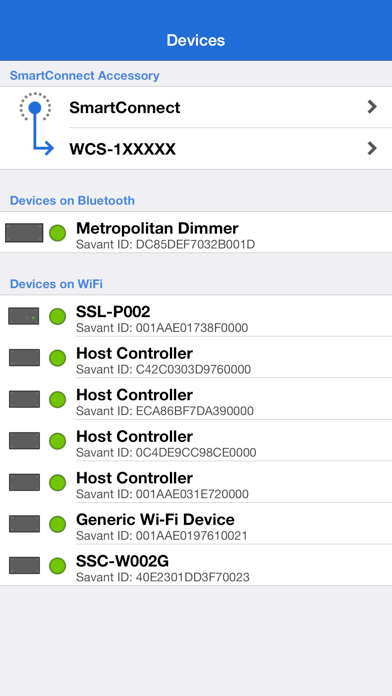
Task: Tap the Generic Wi-Fi Device icon
Action: [x=24, y=524]
